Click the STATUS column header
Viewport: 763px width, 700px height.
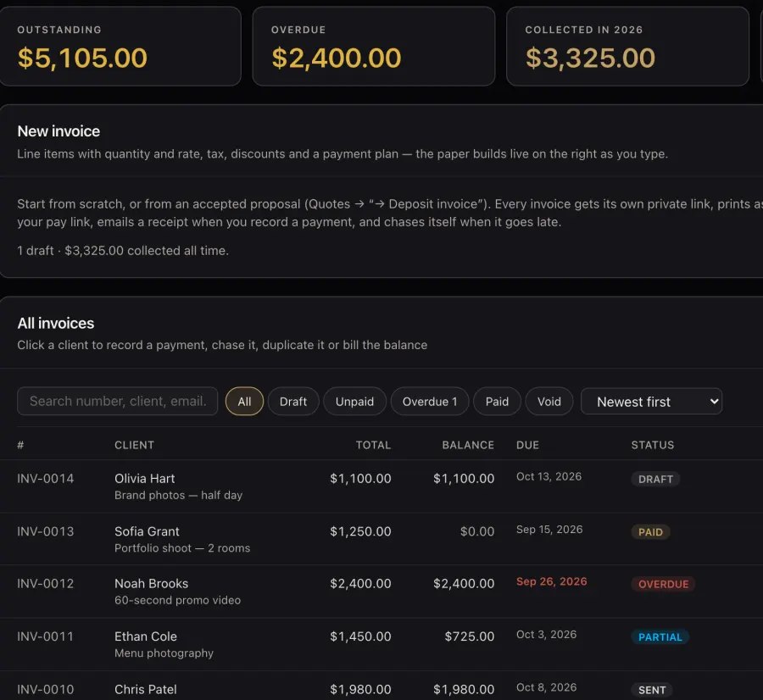653,445
